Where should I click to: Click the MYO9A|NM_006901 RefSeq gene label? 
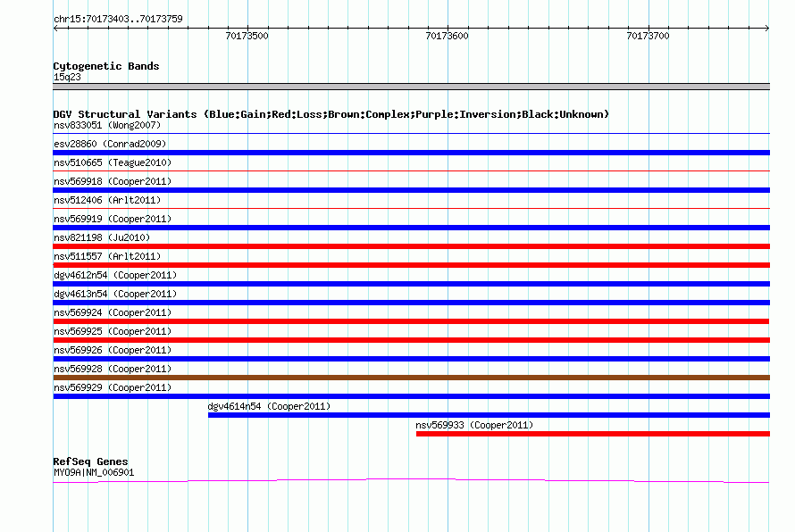[94, 473]
